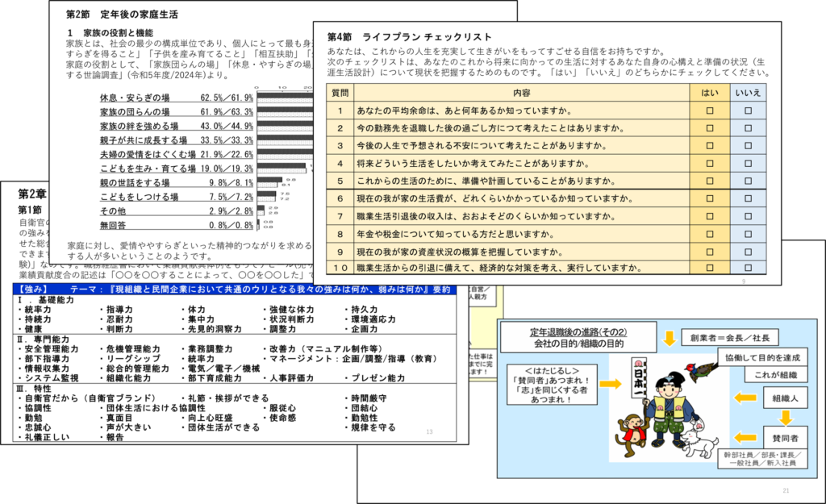This screenshot has width=826, height=504.
Task: Click the 無回答 chart label
Action: 113,226
